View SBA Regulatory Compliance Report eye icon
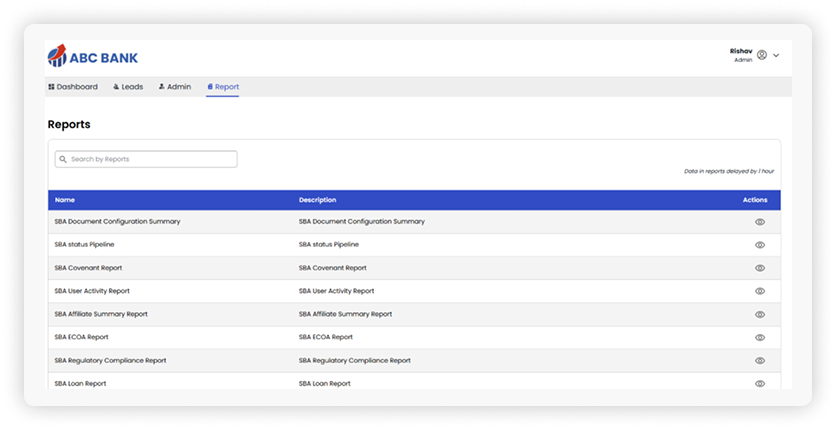The image size is (836, 430). (x=760, y=360)
